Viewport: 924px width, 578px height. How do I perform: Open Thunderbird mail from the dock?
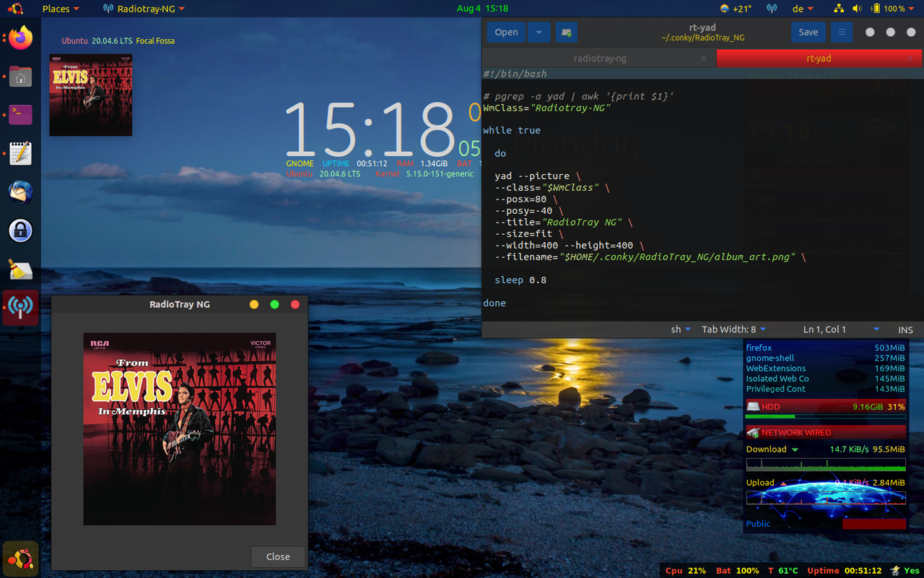20,192
